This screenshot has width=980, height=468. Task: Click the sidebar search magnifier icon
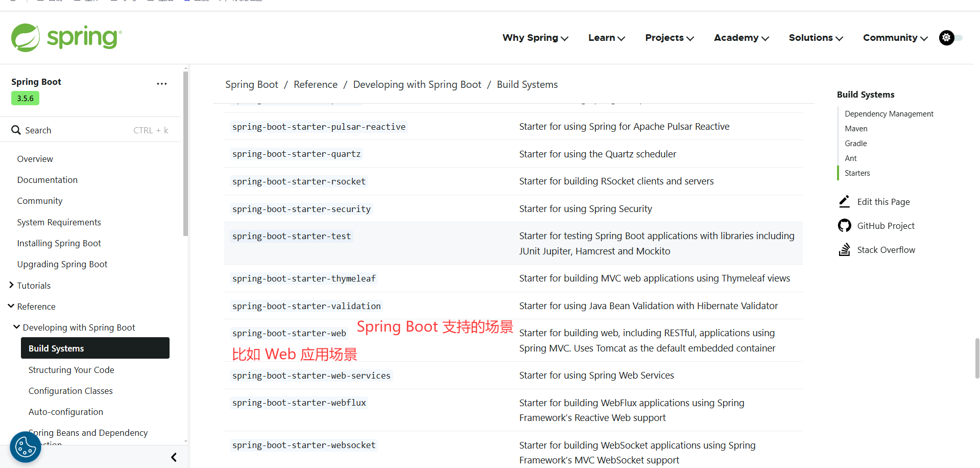(x=16, y=130)
